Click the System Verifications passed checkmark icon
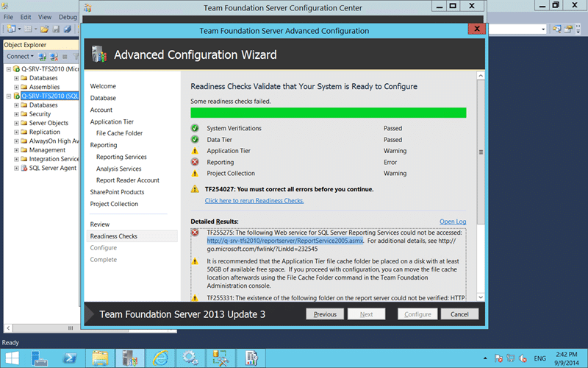 pos(195,128)
